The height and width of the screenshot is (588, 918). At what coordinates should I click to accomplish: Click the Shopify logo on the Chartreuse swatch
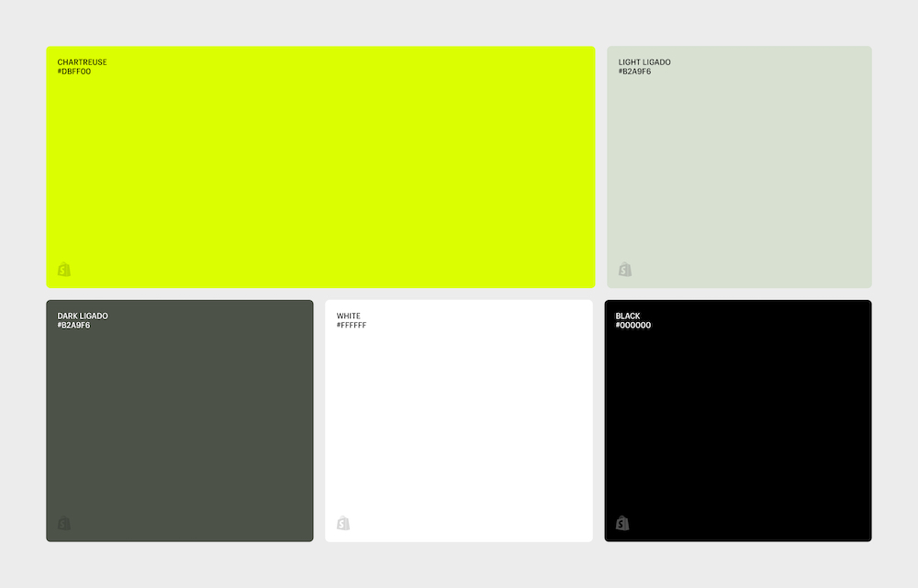pyautogui.click(x=63, y=269)
